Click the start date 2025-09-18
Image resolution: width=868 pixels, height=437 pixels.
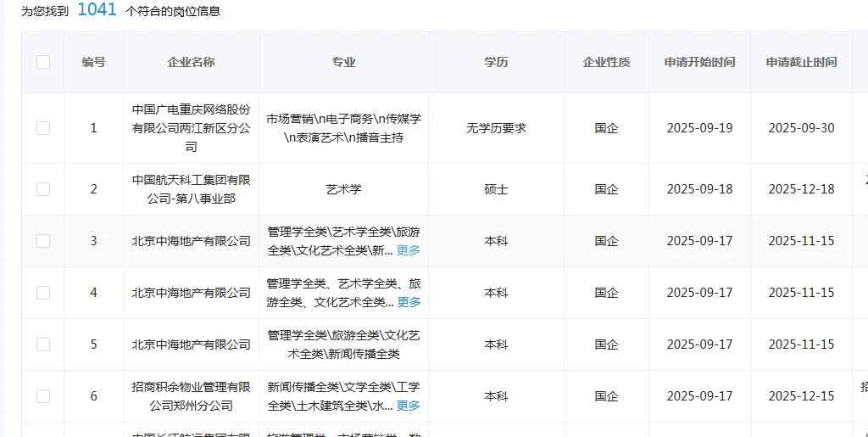pyautogui.click(x=699, y=189)
